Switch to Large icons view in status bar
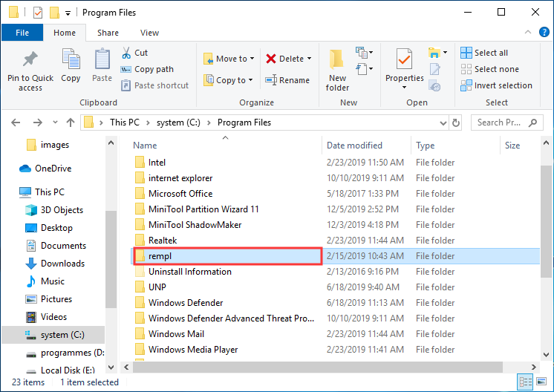 [541, 382]
